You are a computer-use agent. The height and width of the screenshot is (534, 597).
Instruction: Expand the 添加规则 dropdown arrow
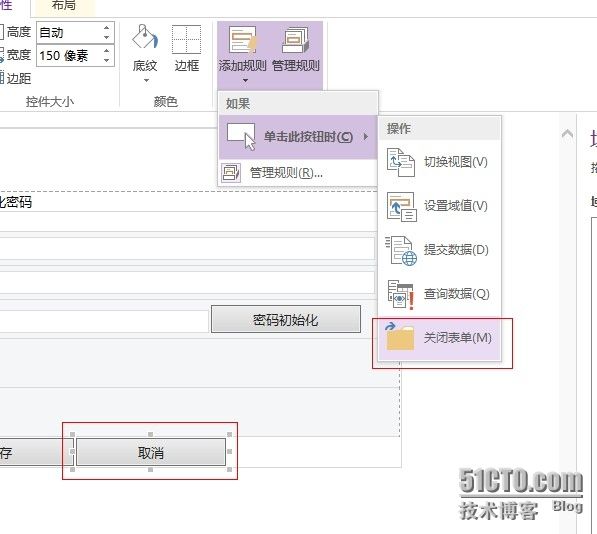(x=245, y=80)
